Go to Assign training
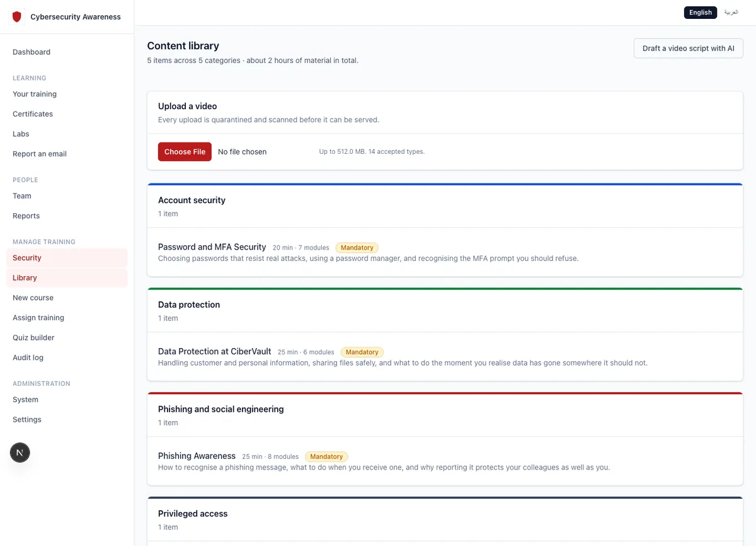The width and height of the screenshot is (756, 546). (38, 318)
